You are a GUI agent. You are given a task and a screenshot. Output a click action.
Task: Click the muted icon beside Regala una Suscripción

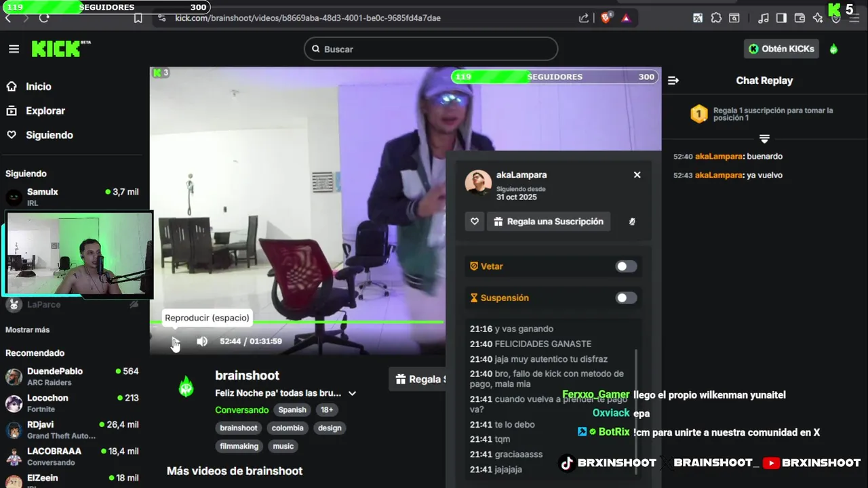point(632,222)
